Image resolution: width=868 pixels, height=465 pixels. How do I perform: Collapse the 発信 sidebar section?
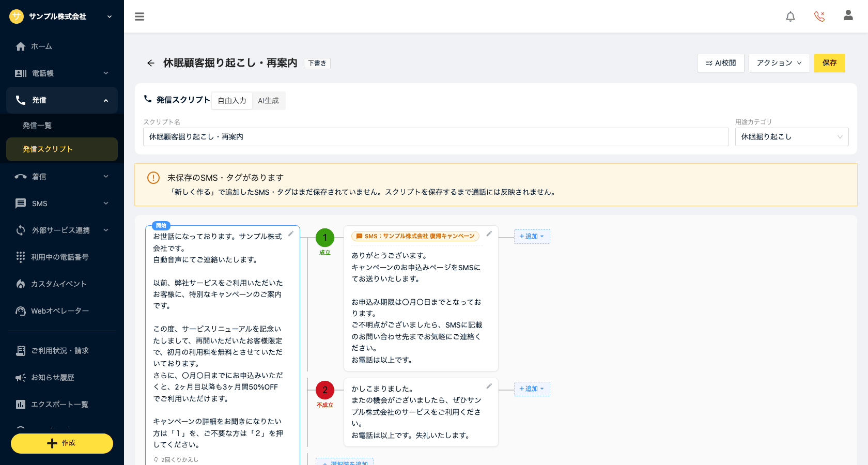pyautogui.click(x=106, y=100)
